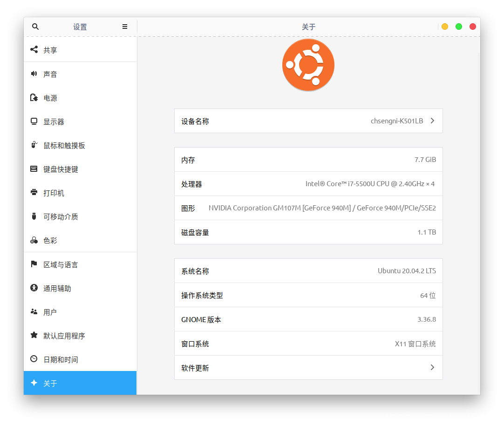Close the Settings window with red button
The width and height of the screenshot is (504, 425).
pos(472,27)
